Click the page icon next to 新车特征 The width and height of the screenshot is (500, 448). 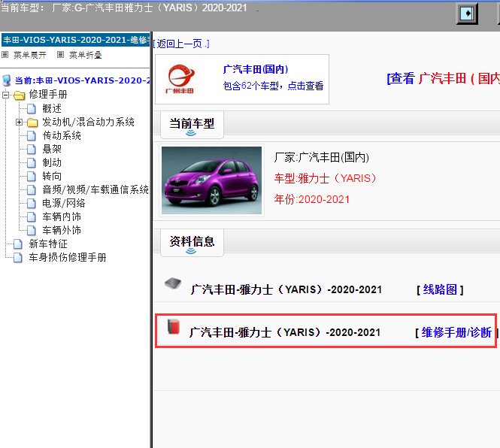tap(18, 244)
